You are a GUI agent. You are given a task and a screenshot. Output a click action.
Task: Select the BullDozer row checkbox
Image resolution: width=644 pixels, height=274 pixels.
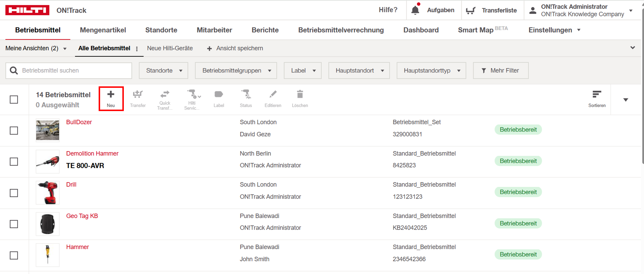pos(14,130)
